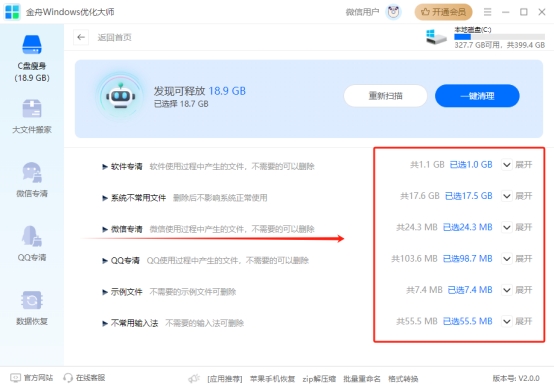Expand the 微信专清 list row triangle
This screenshot has width=554, height=391.
(x=105, y=229)
